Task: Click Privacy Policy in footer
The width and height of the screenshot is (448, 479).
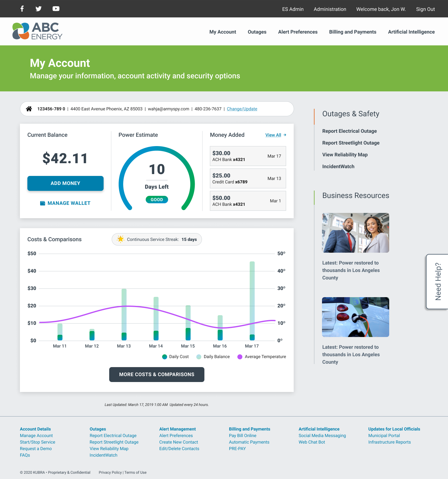Action: (x=110, y=472)
